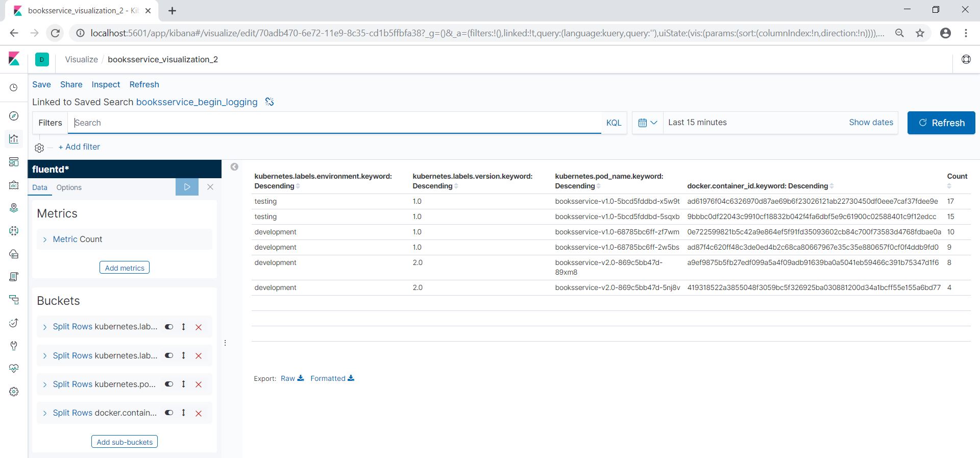Toggle first Split Rows bucket enabled switch

(169, 327)
